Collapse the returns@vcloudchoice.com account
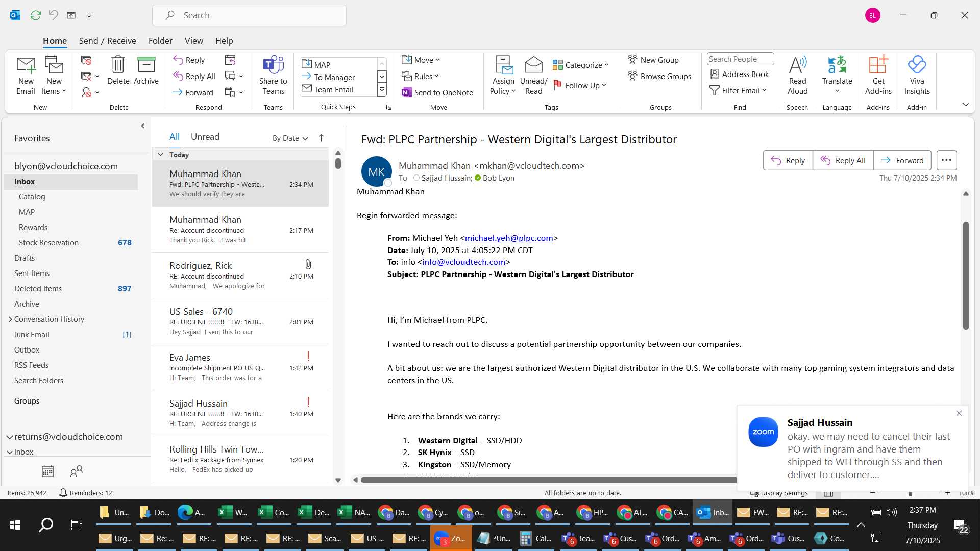Image resolution: width=980 pixels, height=551 pixels. (10, 437)
